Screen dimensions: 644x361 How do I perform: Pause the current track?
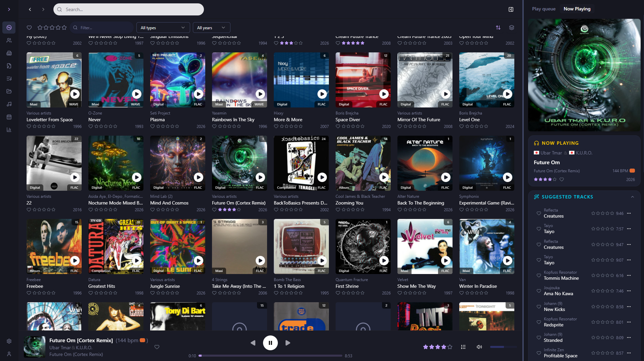270,343
